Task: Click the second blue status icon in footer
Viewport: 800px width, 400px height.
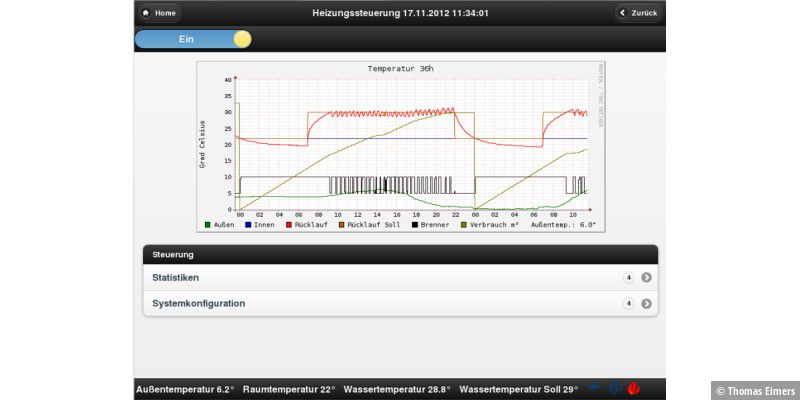Action: [615, 388]
